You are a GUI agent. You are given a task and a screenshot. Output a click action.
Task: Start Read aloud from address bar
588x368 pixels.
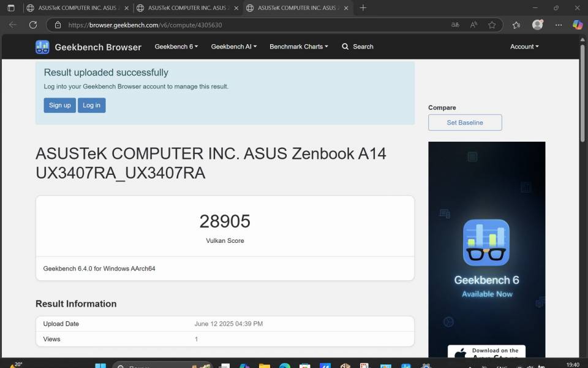pyautogui.click(x=473, y=25)
